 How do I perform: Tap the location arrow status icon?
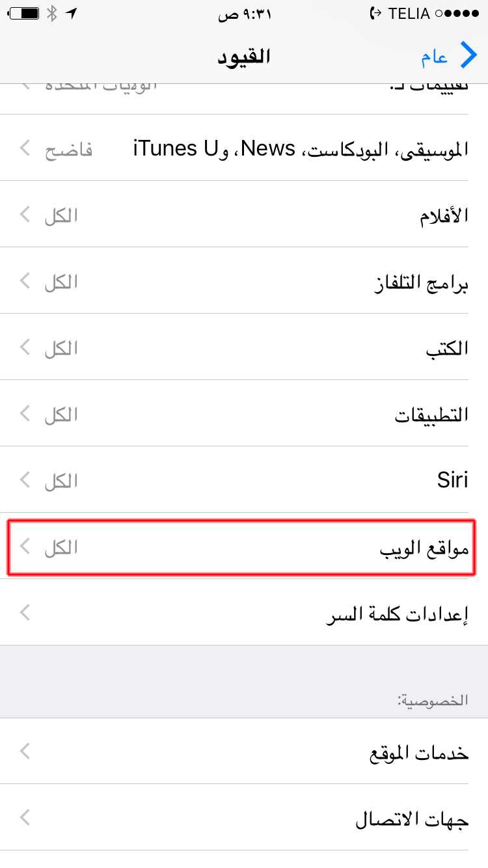[71, 14]
